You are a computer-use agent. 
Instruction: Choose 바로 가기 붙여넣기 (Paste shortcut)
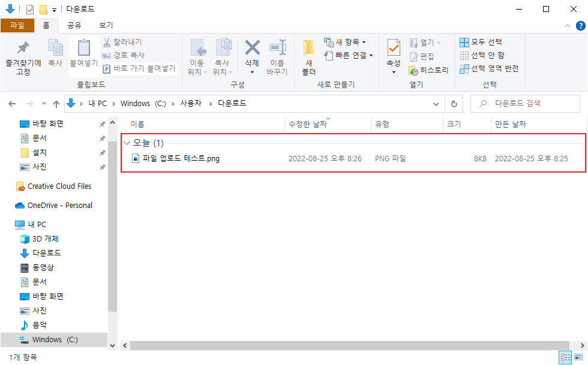pyautogui.click(x=139, y=68)
